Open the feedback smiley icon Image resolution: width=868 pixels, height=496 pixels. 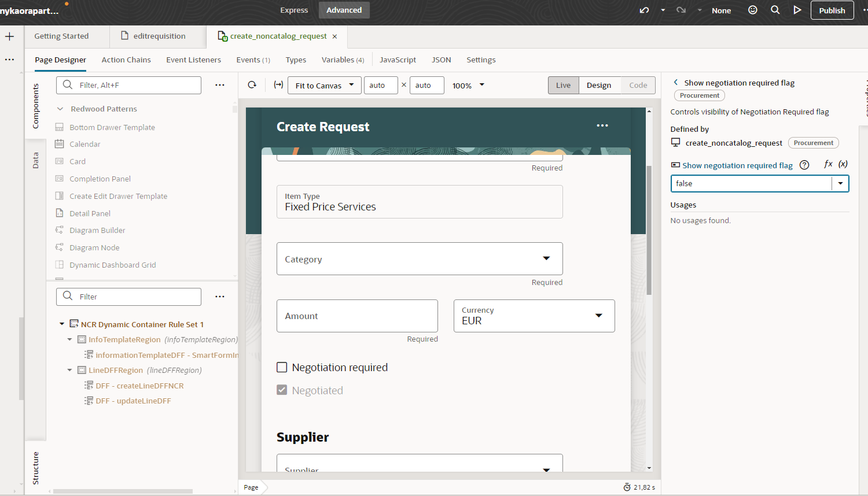click(753, 10)
